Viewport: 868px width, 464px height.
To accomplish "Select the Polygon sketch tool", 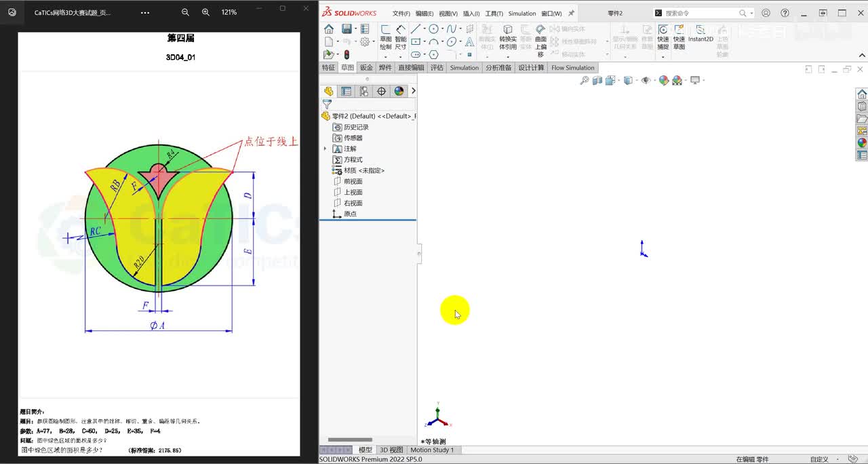I will [x=433, y=54].
